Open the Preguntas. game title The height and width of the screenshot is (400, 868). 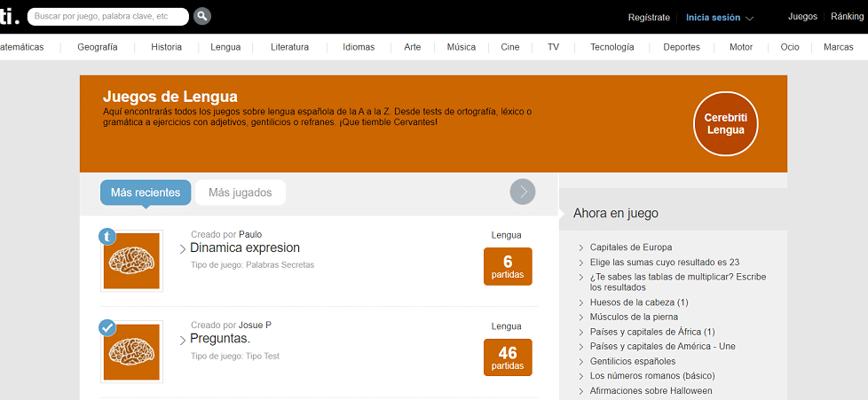point(220,338)
